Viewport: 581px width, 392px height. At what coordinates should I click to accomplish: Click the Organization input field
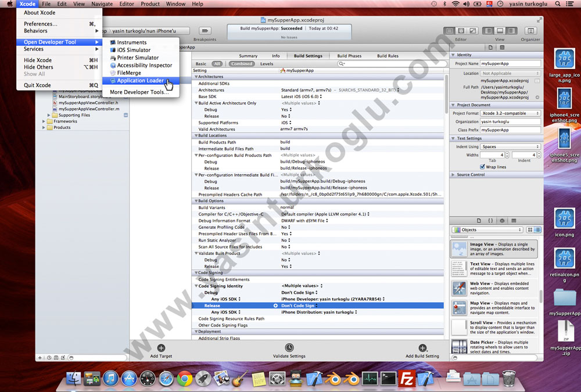[x=510, y=121]
